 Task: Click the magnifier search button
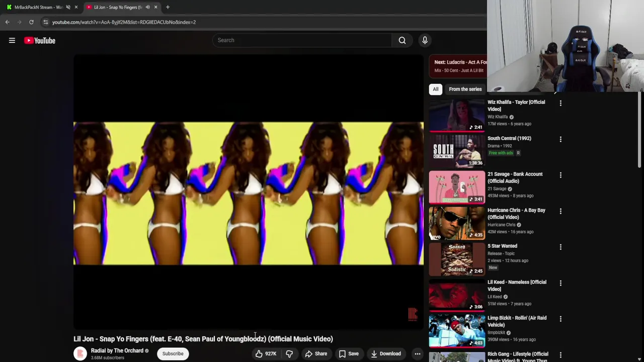coord(402,40)
